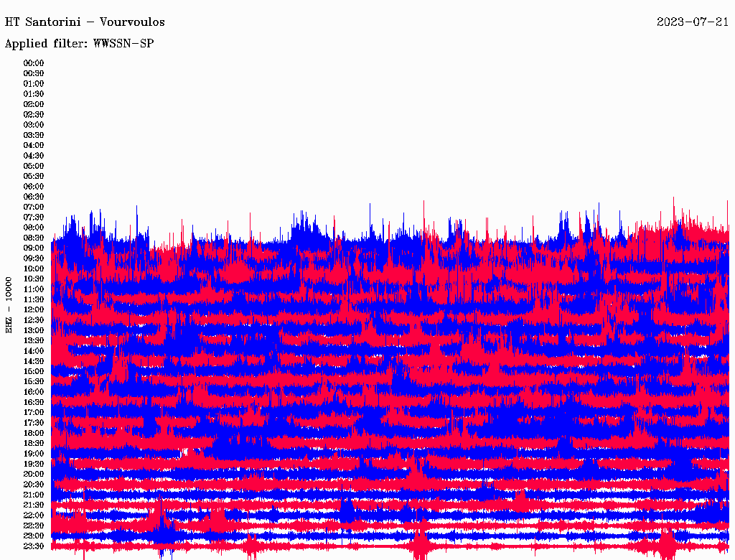The image size is (735, 560).
Task: Select the 10:00 time label
Action: (x=34, y=269)
